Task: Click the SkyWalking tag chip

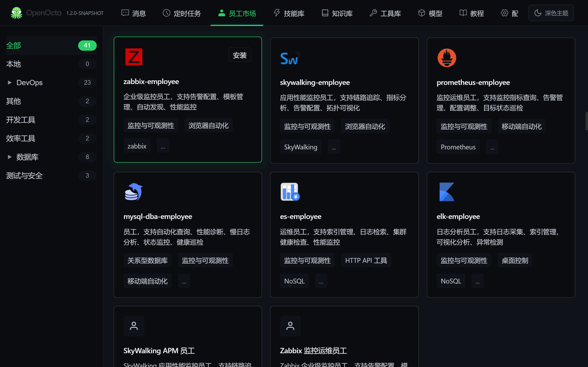Action: (x=301, y=147)
